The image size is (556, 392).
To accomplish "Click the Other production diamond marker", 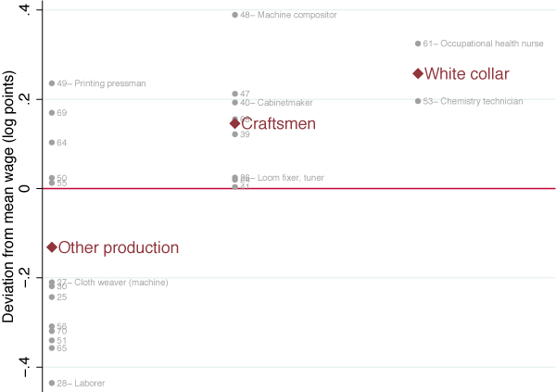I will click(x=52, y=247).
